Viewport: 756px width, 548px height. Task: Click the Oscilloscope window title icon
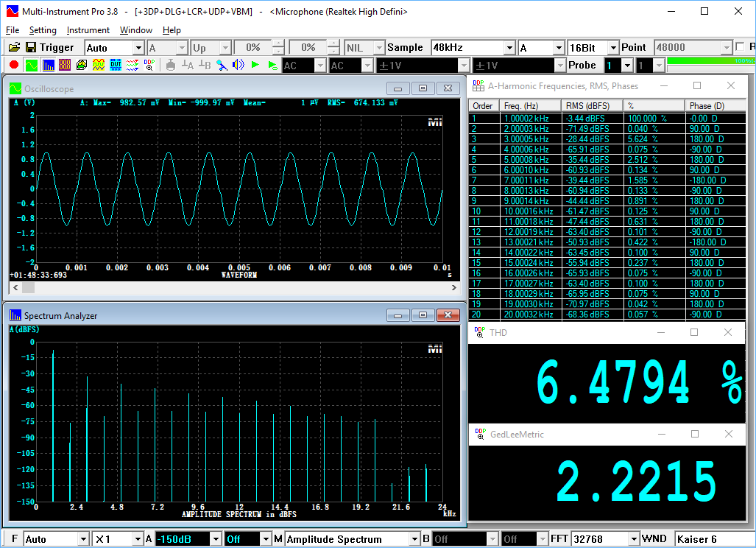click(15, 88)
